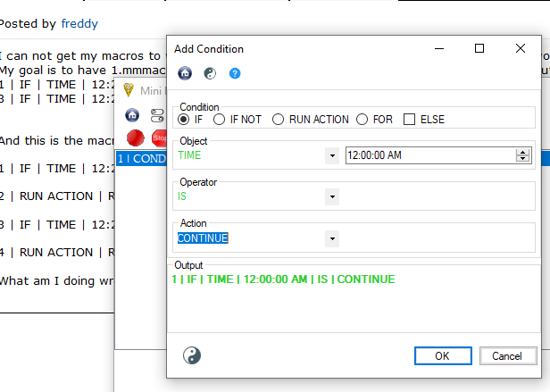550x392 pixels.
Task: Decrease time with the spinner down arrow
Action: point(522,159)
